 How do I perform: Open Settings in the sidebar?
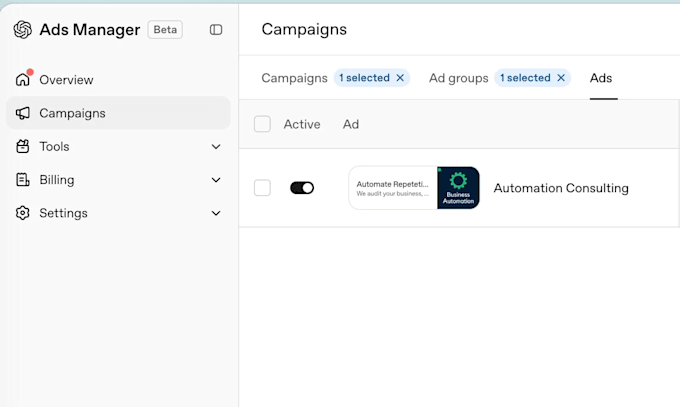(118, 213)
